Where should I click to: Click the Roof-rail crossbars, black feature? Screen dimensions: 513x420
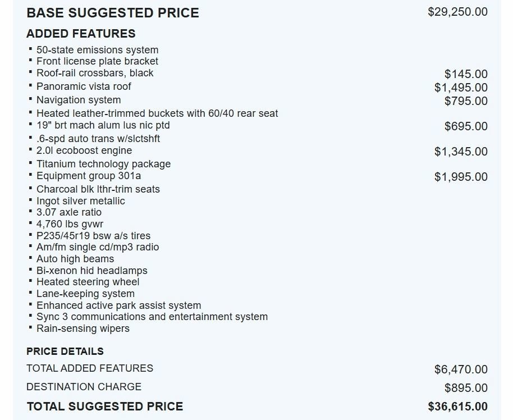[x=95, y=72]
